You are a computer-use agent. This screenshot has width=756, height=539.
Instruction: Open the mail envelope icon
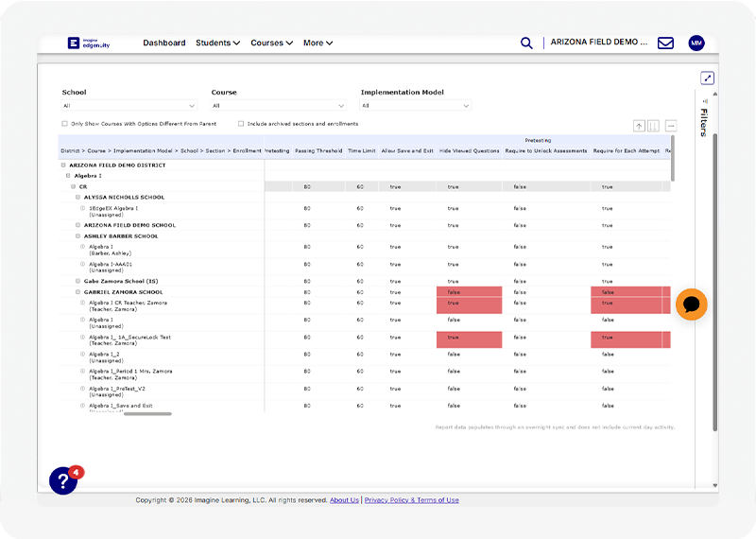coord(665,43)
